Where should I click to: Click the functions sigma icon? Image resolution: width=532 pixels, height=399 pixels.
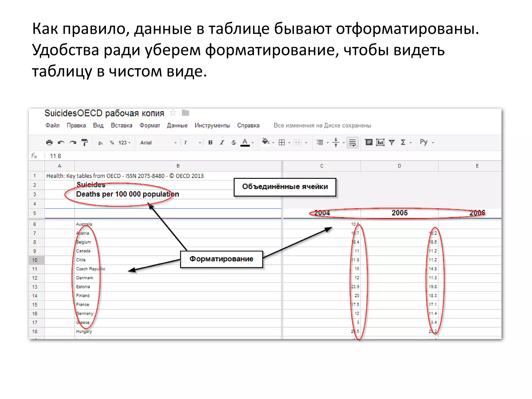(403, 142)
